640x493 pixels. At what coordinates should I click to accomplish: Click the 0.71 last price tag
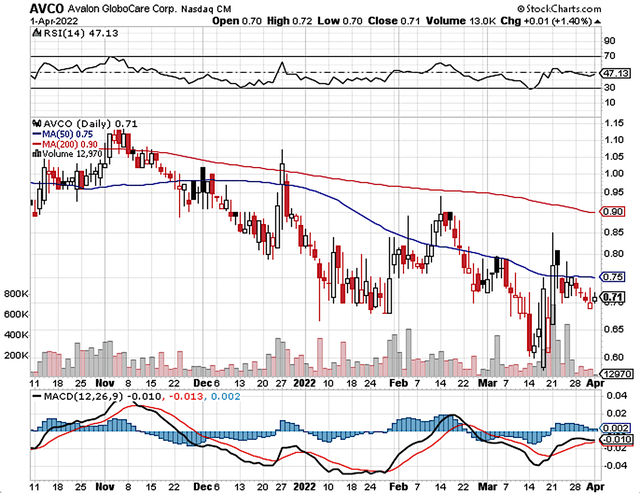(x=612, y=297)
